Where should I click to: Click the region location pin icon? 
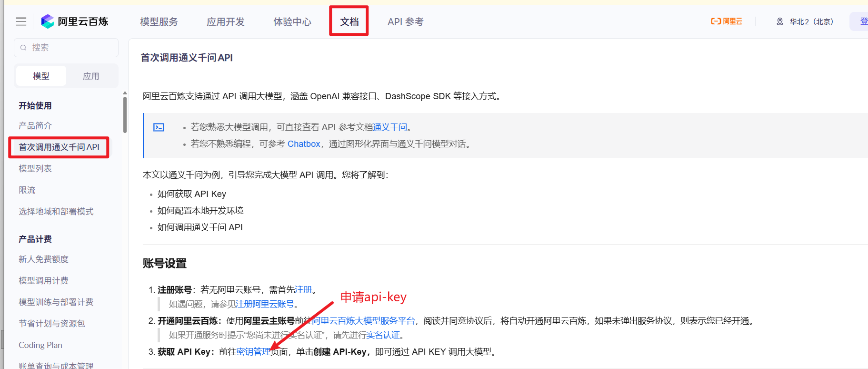click(780, 21)
